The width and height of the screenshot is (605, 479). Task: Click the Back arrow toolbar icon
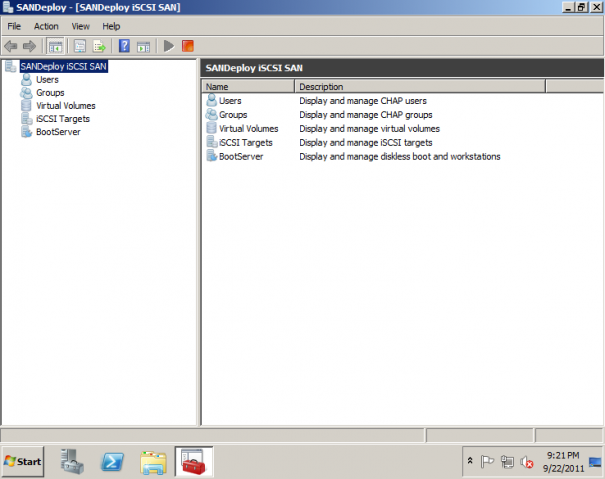point(10,46)
